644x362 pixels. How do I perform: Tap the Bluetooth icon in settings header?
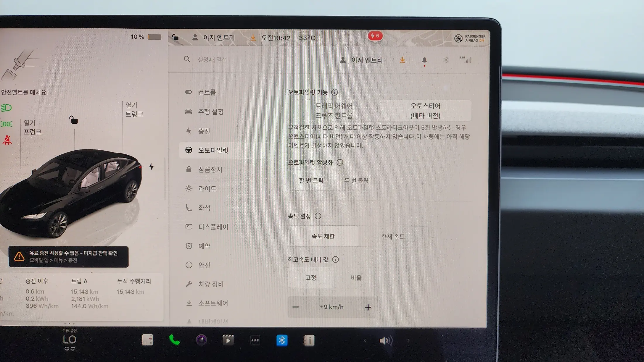click(446, 60)
